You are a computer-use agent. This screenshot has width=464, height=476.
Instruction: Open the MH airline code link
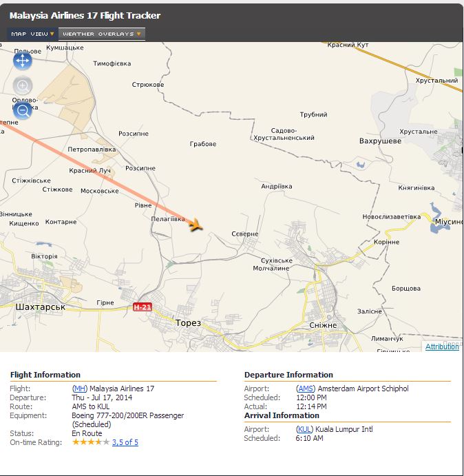80,389
